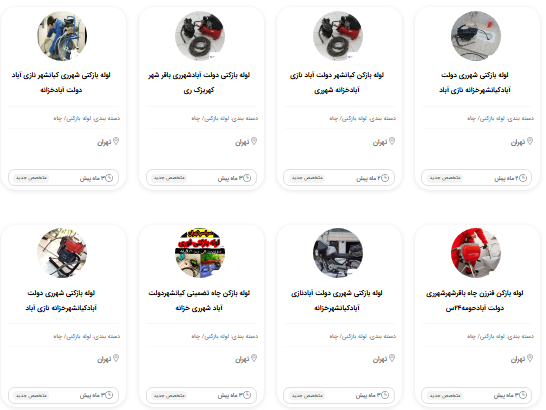546x410 pixels.
Task: Click the location pin on the فنرزن چاه card
Action: click(x=530, y=358)
